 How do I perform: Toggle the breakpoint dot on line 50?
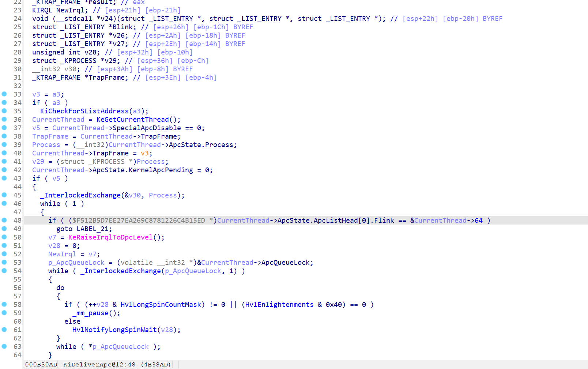[x=4, y=237]
